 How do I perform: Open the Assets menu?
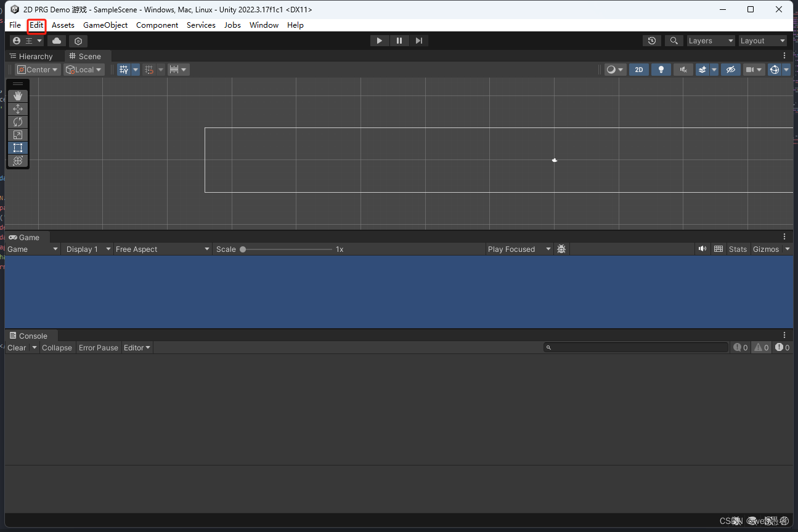(63, 25)
